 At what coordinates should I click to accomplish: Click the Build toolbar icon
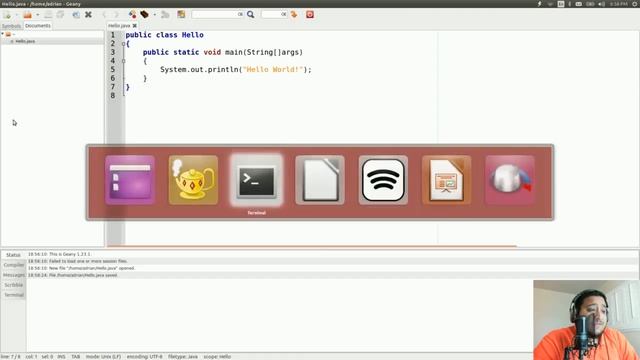tap(144, 15)
